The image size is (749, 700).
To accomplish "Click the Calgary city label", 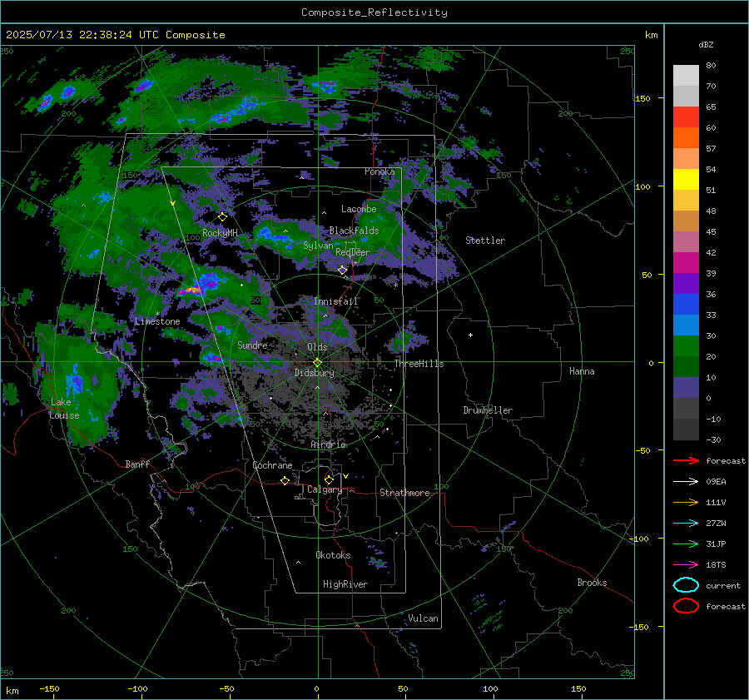I will click(325, 489).
